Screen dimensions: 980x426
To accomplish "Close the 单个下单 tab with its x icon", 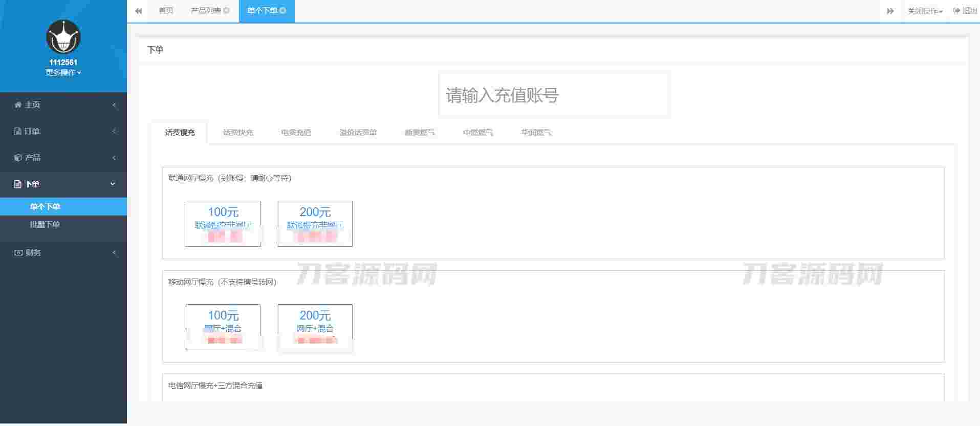I will [x=283, y=11].
